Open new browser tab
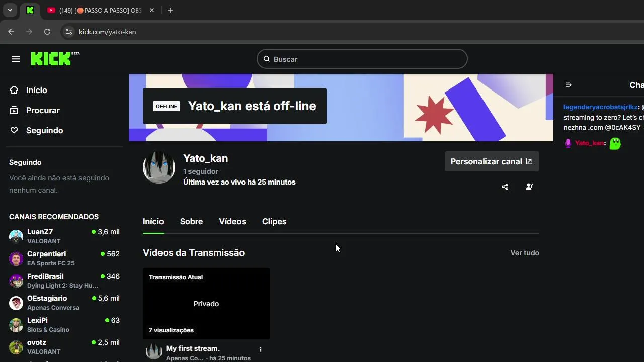Viewport: 644px width, 362px height. pos(170,10)
